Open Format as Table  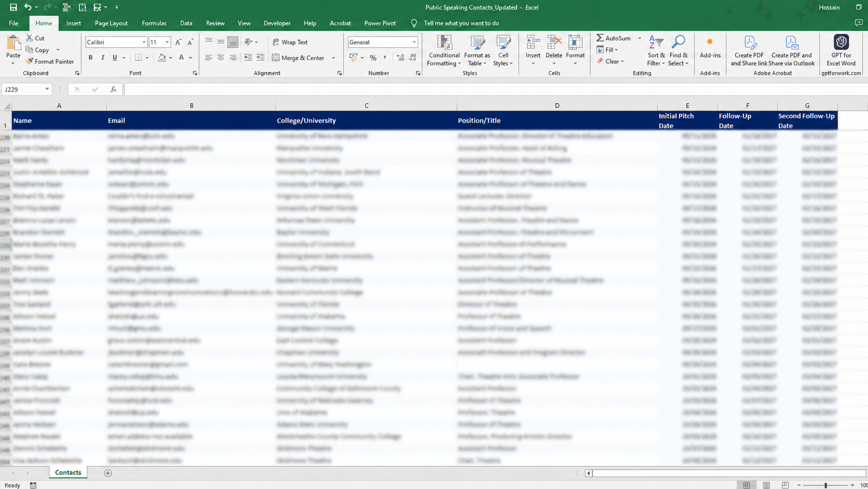coord(477,50)
